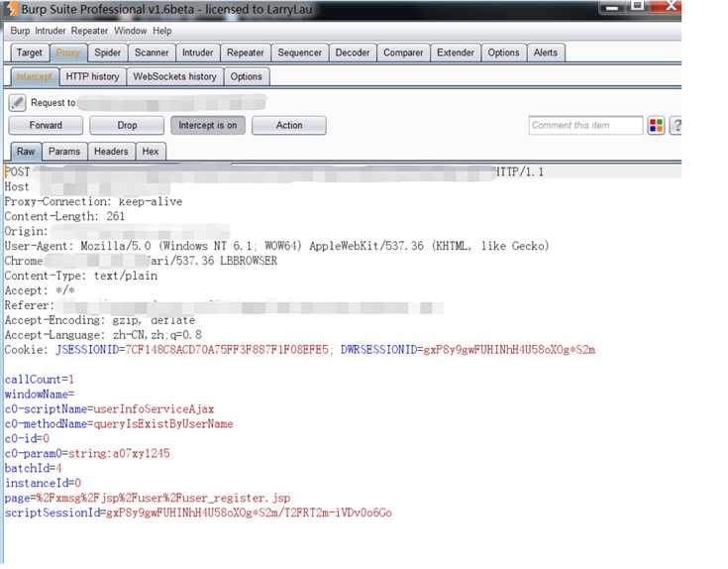Image resolution: width=728 pixels, height=569 pixels.
Task: Click the Content-Length: 261 header line
Action: coord(64,216)
